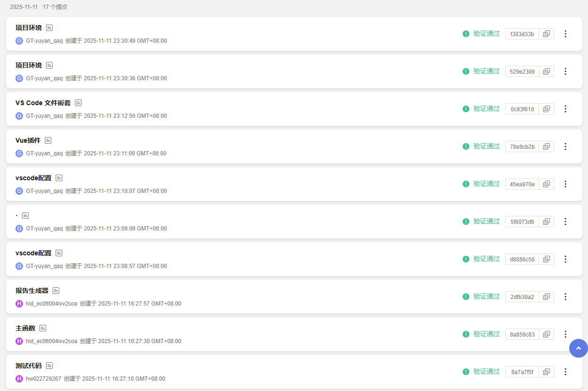Click commit hash f383d33b

pos(522,34)
